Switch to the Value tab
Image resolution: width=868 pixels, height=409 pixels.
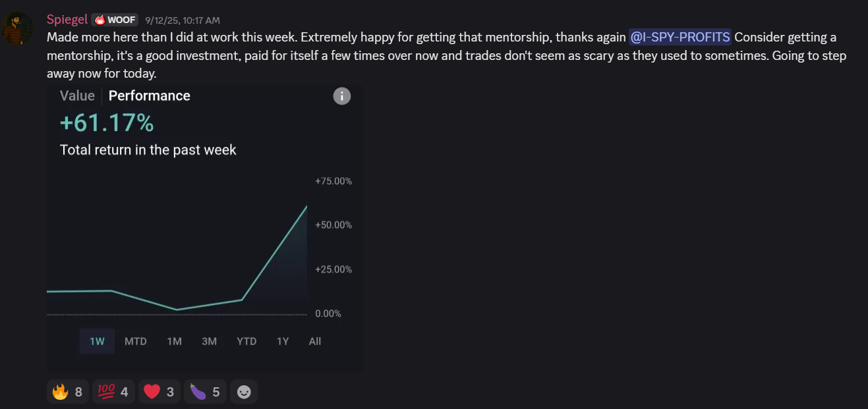coord(77,95)
